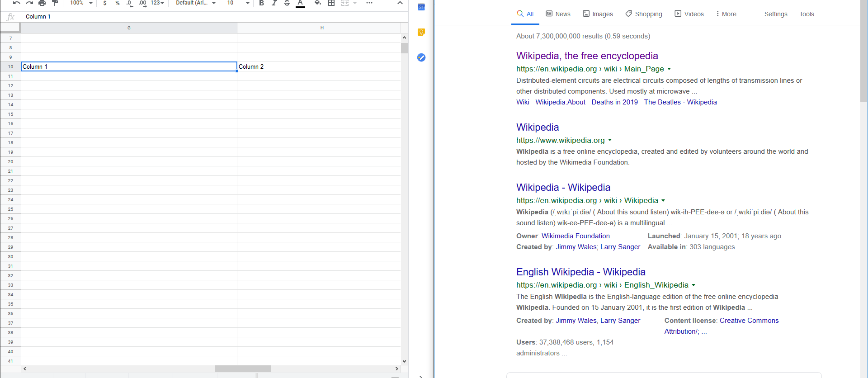The image size is (868, 378).
Task: Decrease decimal places
Action: point(130,3)
